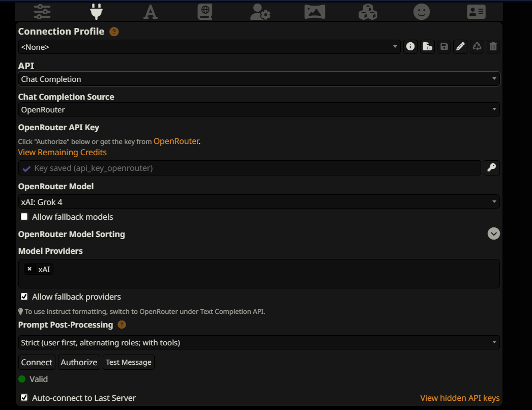Open User Settings person-gear icon
This screenshot has height=410, width=532.
point(260,12)
